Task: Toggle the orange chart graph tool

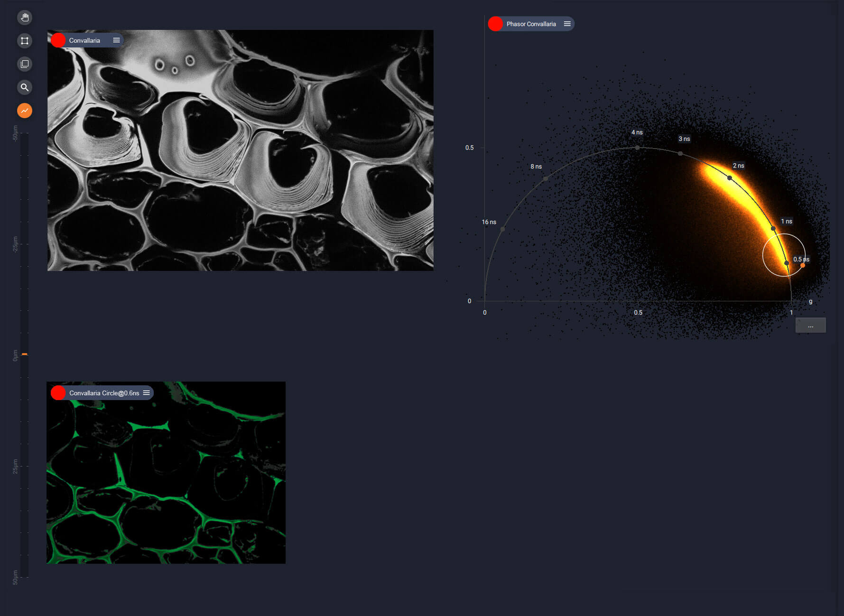Action: click(x=25, y=111)
